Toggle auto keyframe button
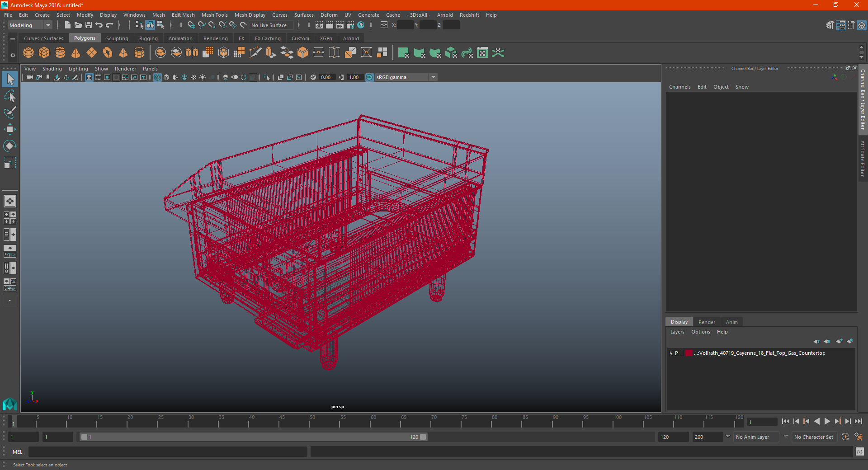This screenshot has width=868, height=470. point(845,437)
